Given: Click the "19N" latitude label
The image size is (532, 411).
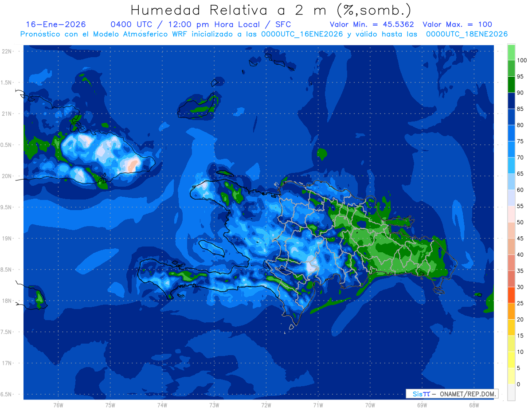Looking at the screenshot, I should [x=7, y=238].
